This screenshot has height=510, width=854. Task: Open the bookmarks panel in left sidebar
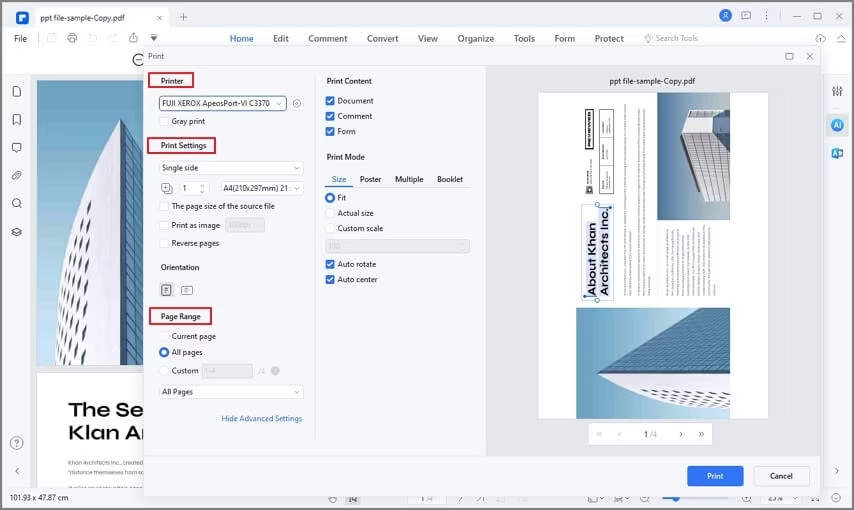pyautogui.click(x=17, y=119)
